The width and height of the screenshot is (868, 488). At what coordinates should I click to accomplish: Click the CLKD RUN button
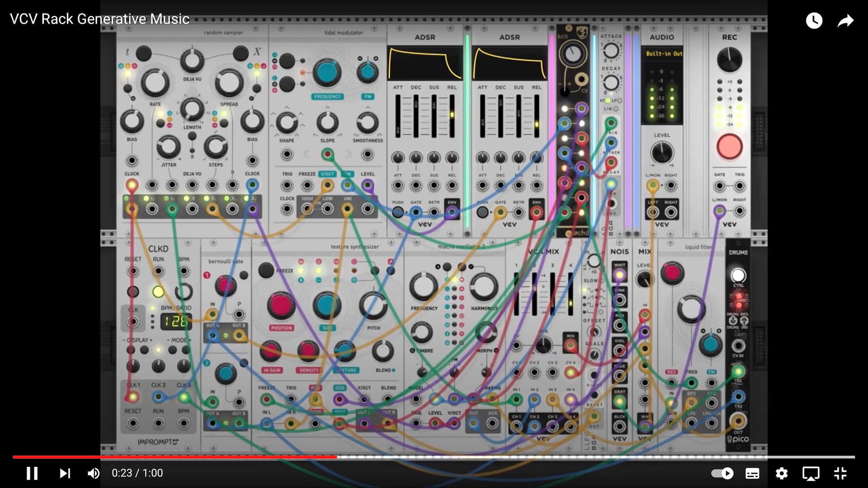[158, 291]
